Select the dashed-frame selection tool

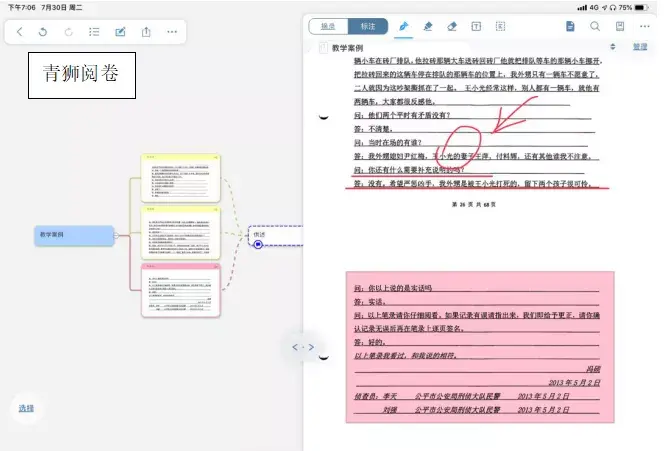tap(500, 27)
